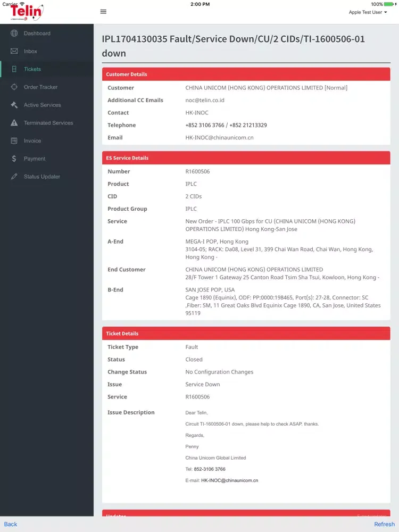Click the Customer Details section header
Viewport: 399px width, 532px height.
point(246,74)
